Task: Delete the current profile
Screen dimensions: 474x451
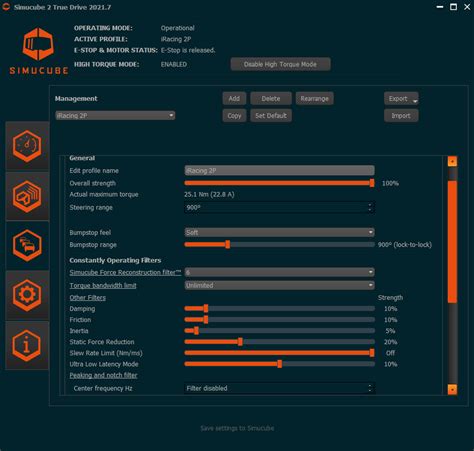Action: point(271,99)
